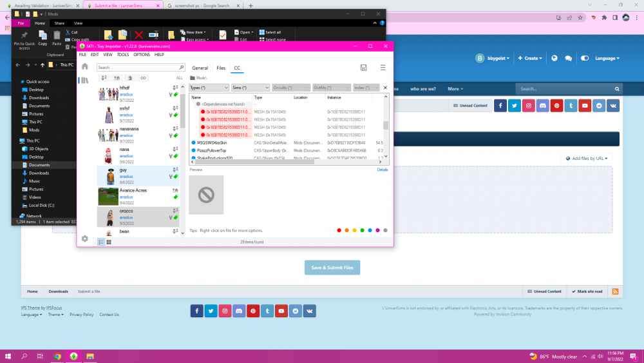Viewport: 644px width, 363px height.
Task: Click the Mods folder path icon
Action: pos(192,78)
